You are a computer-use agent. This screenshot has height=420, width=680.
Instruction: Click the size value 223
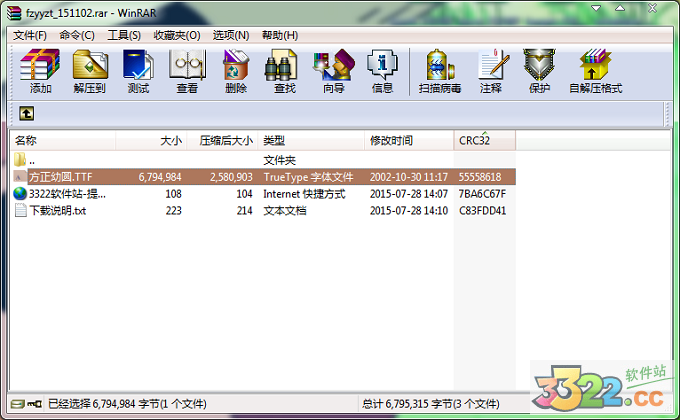point(173,211)
